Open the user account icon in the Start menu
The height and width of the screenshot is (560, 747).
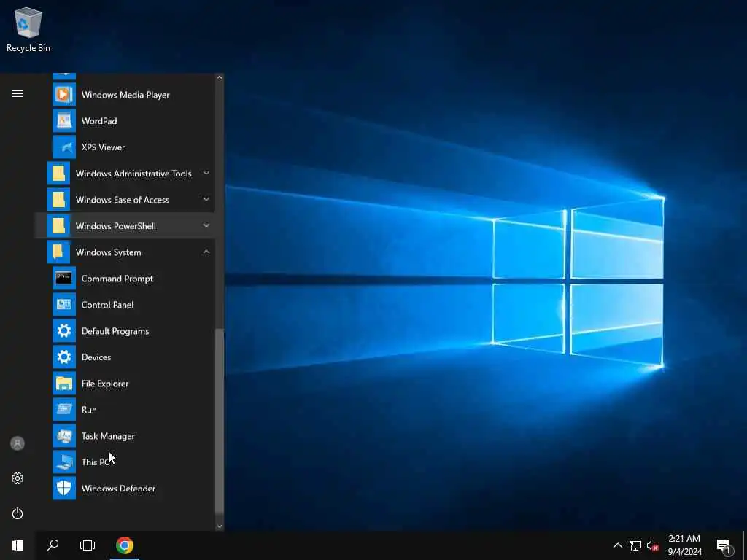tap(18, 443)
